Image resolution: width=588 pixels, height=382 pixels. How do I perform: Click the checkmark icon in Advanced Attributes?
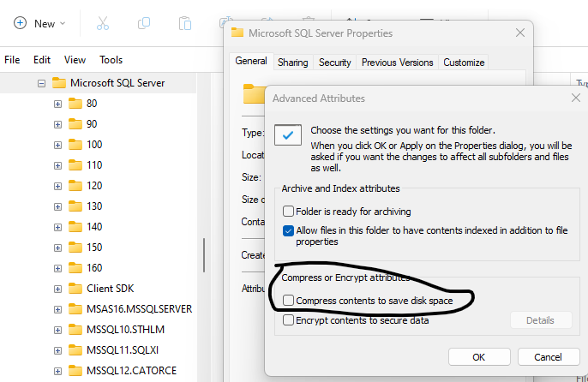pyautogui.click(x=288, y=135)
